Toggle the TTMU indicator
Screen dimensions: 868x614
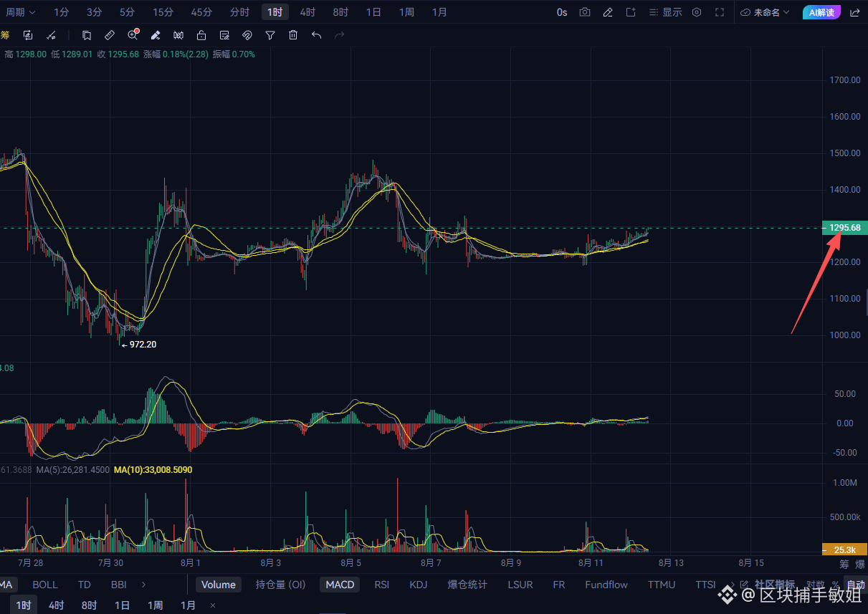(x=662, y=585)
